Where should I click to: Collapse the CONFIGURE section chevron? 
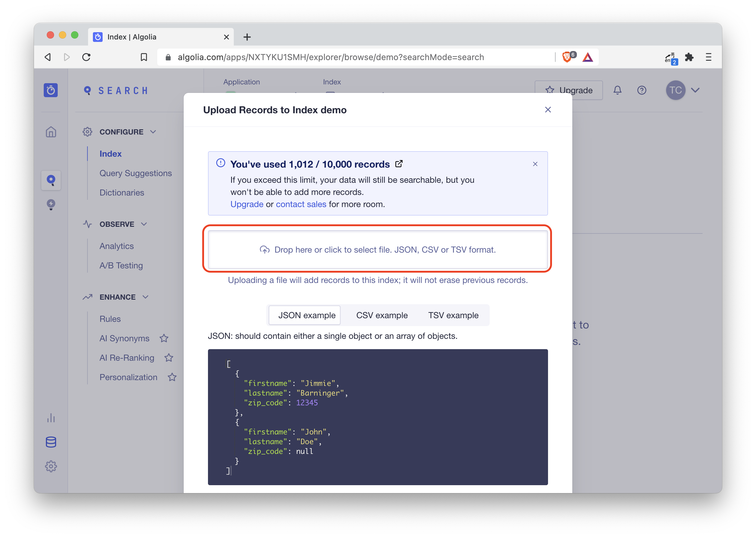154,131
